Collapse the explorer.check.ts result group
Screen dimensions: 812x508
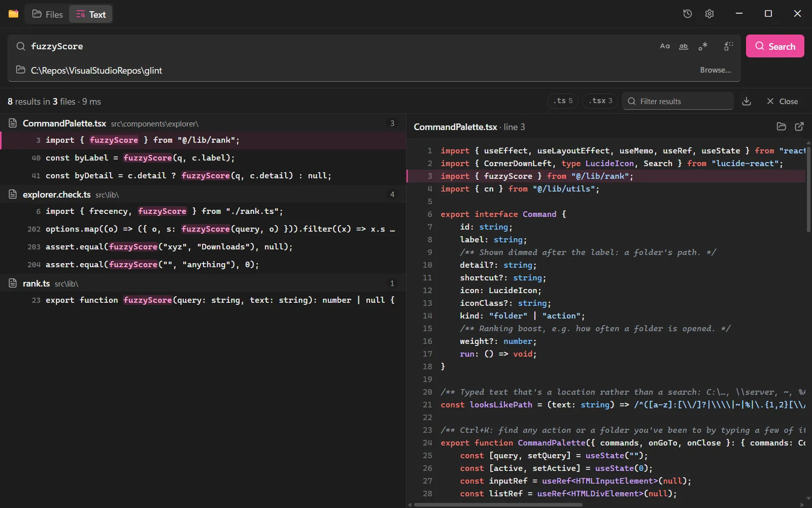point(203,195)
